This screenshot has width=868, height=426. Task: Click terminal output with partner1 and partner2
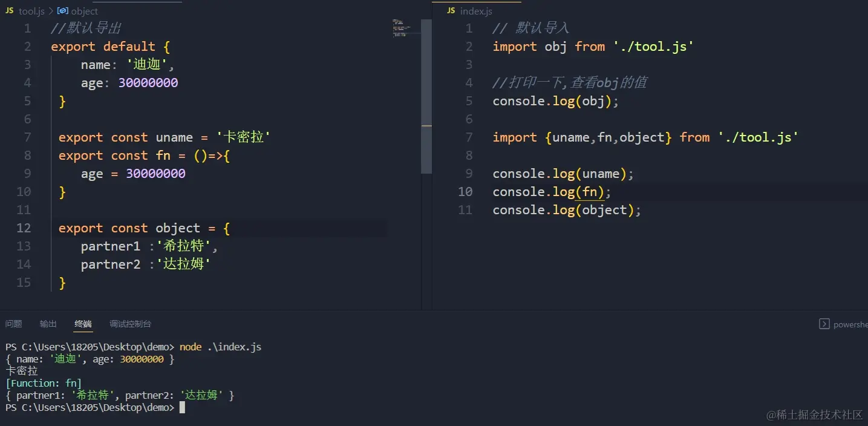[x=120, y=396]
